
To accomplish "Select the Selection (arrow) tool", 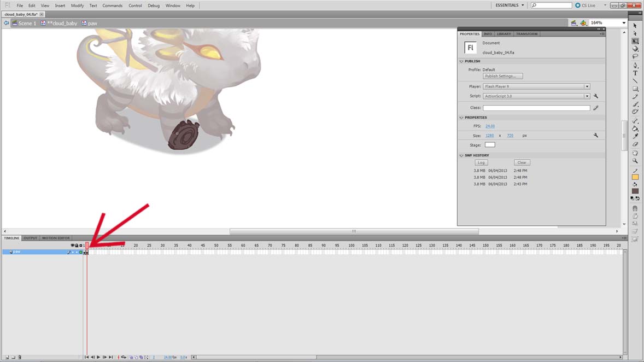I will [635, 26].
